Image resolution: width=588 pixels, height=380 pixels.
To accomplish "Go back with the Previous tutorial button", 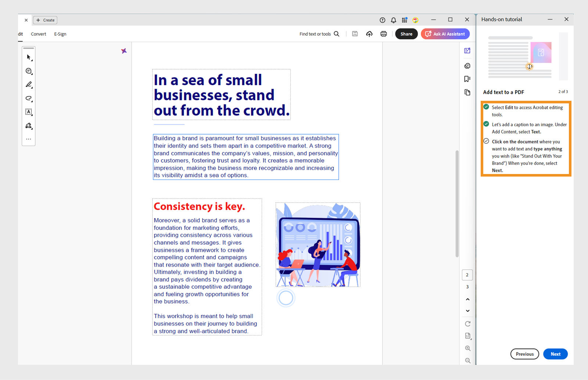I will click(x=524, y=354).
